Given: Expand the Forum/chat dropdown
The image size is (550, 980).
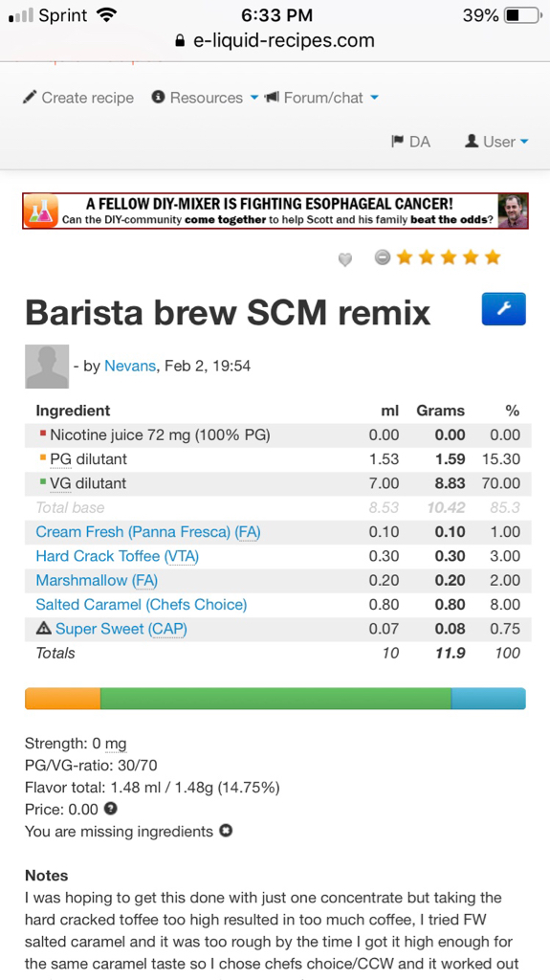Looking at the screenshot, I should 322,98.
